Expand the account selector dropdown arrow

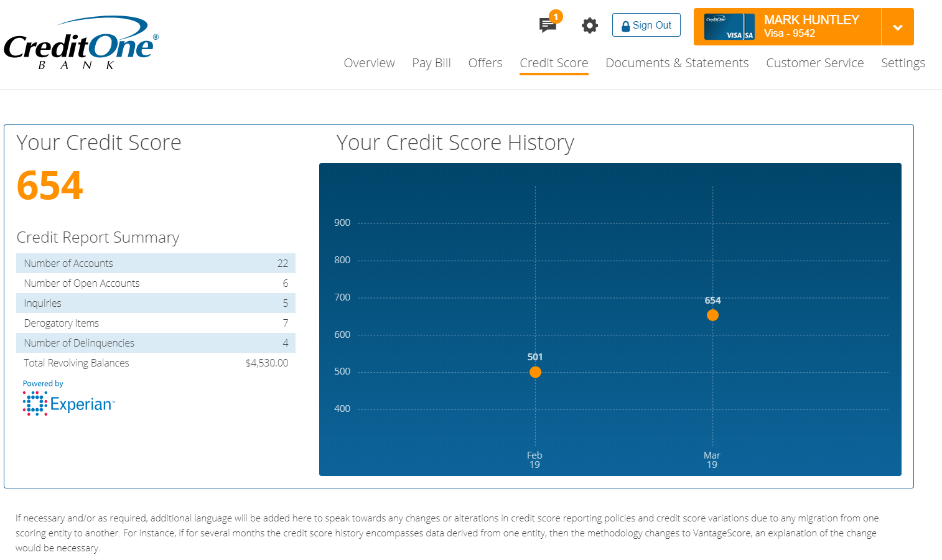point(897,27)
